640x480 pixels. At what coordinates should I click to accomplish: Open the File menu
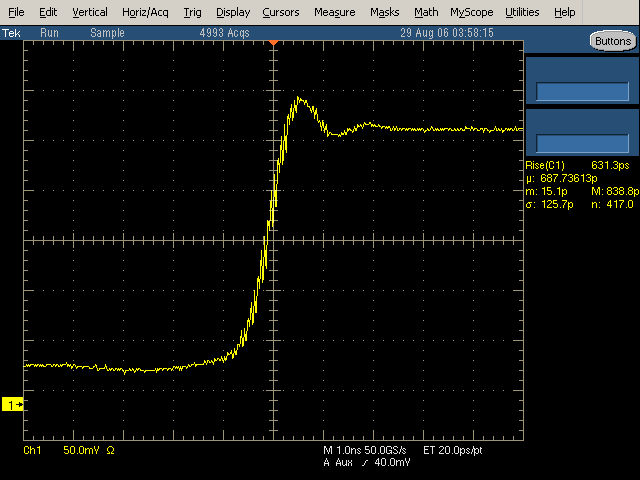[x=17, y=12]
